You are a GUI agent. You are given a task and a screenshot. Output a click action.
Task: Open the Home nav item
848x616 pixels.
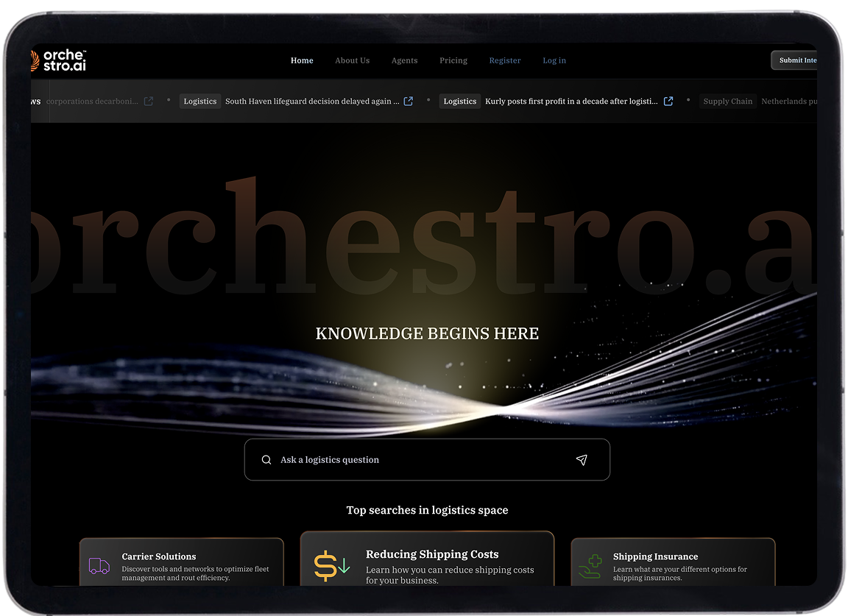302,60
